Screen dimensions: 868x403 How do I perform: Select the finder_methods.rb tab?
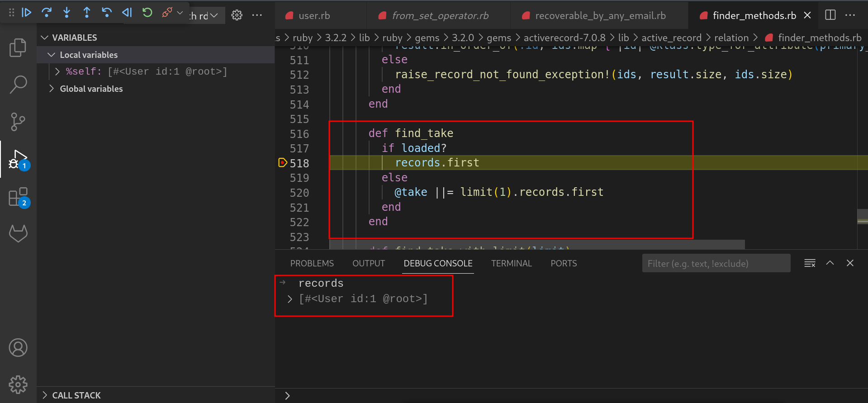pos(754,15)
